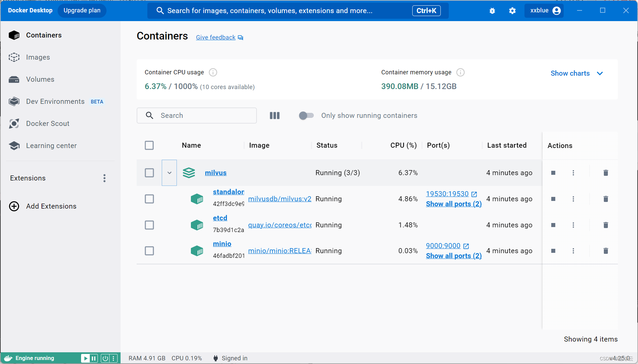Open the column chooser icon beside Search
The image size is (638, 364).
(x=275, y=116)
